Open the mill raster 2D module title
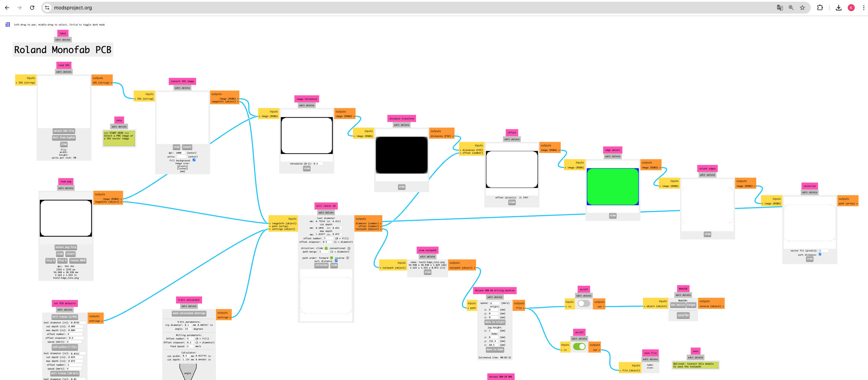The image size is (868, 380). coord(326,206)
